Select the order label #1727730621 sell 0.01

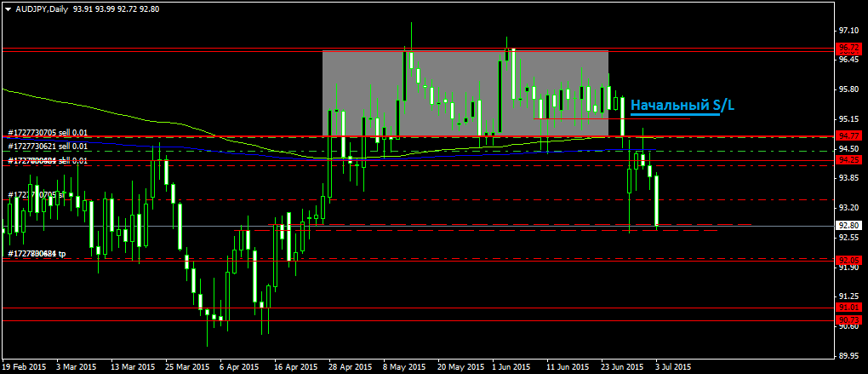coord(48,146)
